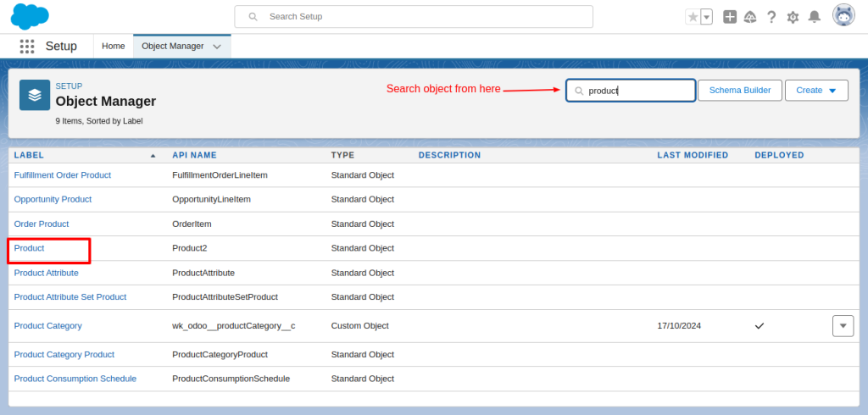
Task: Select the Object Manager tab
Action: (x=173, y=46)
